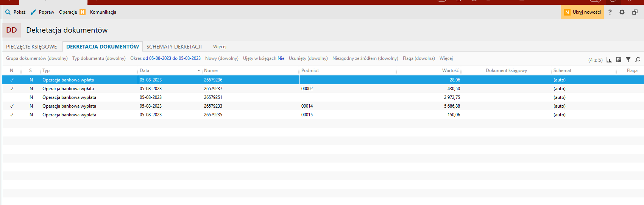Click the search magnifier icon above the table

pyautogui.click(x=638, y=60)
